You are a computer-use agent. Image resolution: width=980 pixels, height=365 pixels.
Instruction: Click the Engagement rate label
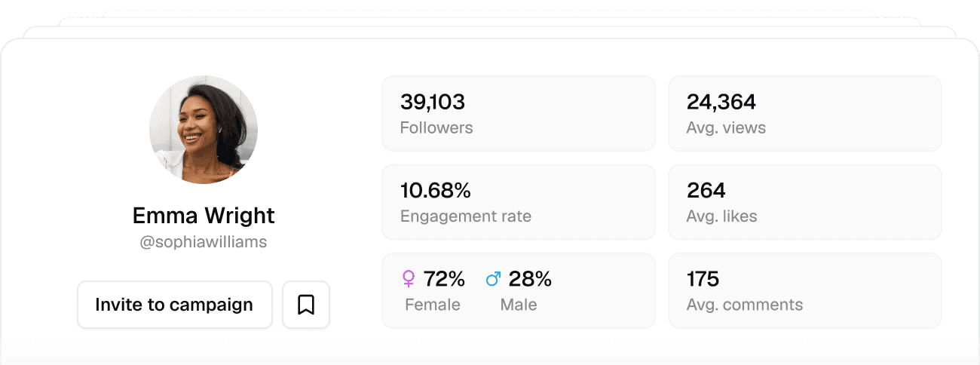pyautogui.click(x=466, y=216)
